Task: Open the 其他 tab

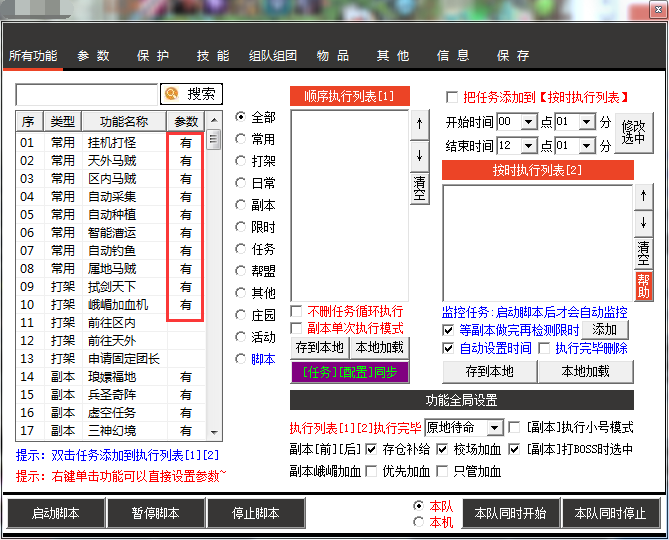Action: [393, 56]
